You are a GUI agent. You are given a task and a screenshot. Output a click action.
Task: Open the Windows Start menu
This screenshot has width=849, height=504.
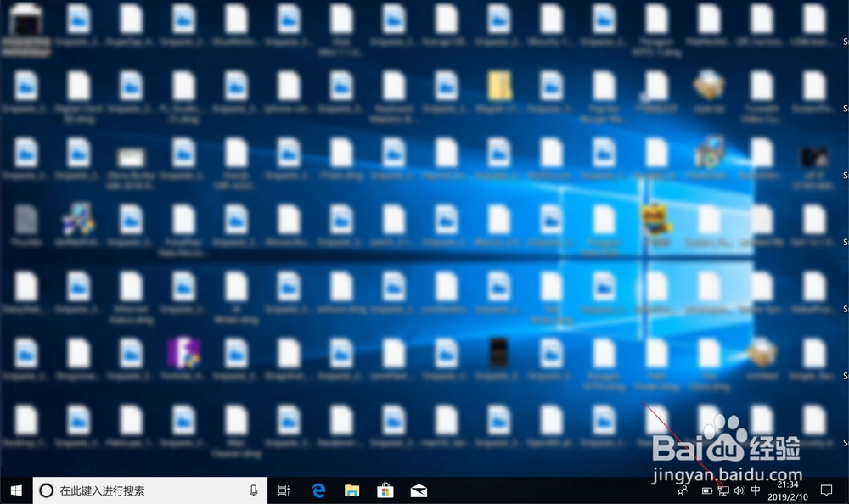pos(16,490)
